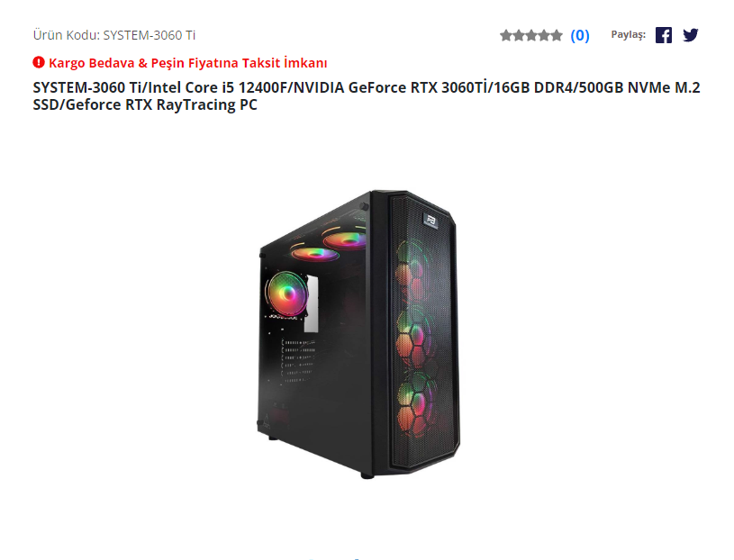Click the top-mounted RGB fans in image
Screen dimensions: 734x560
[x=329, y=245]
